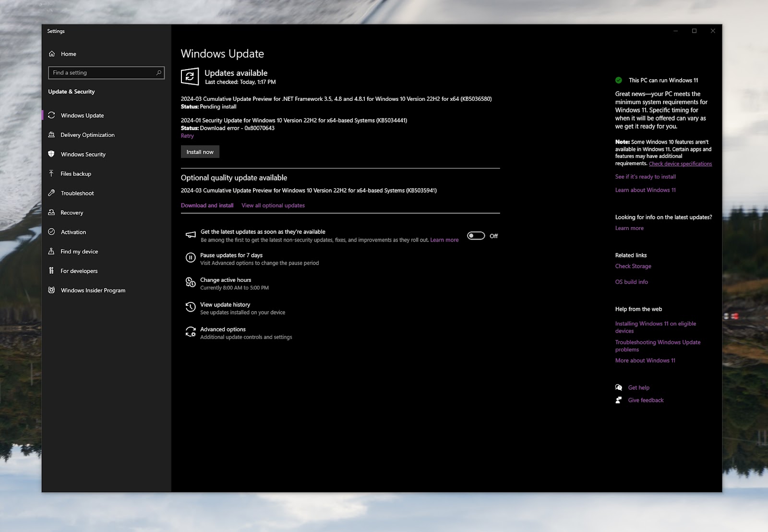Click Retry for failed KB5034441 update

187,136
